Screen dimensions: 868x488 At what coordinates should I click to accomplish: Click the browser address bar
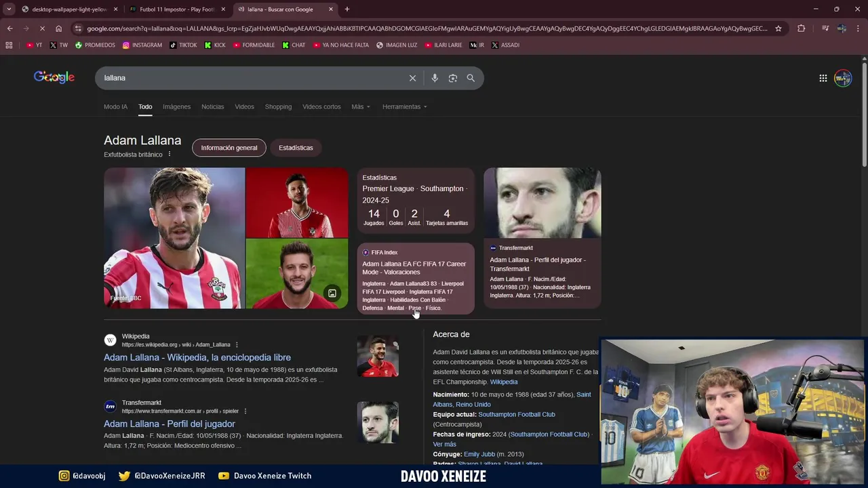427,28
